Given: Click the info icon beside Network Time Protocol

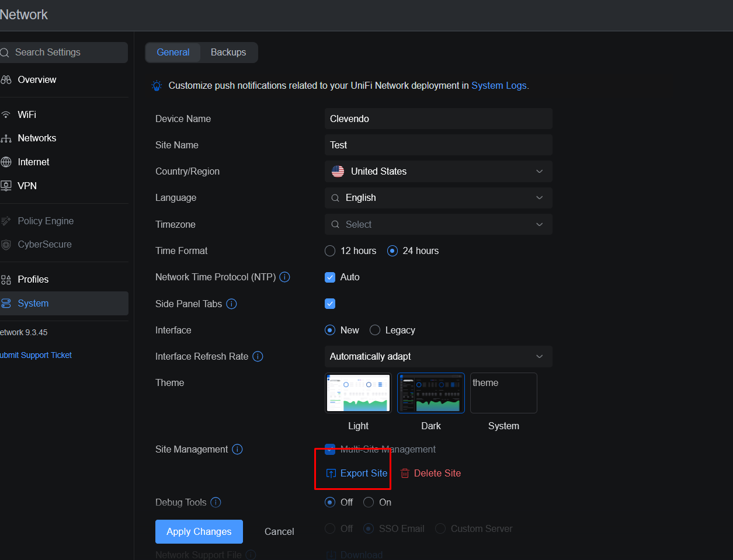Looking at the screenshot, I should (285, 277).
